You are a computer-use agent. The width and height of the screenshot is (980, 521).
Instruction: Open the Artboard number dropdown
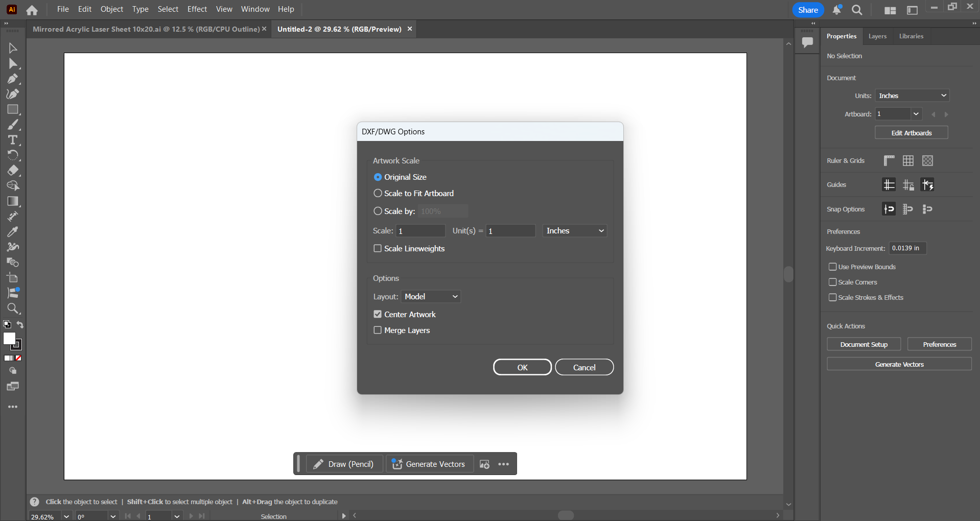(x=916, y=114)
